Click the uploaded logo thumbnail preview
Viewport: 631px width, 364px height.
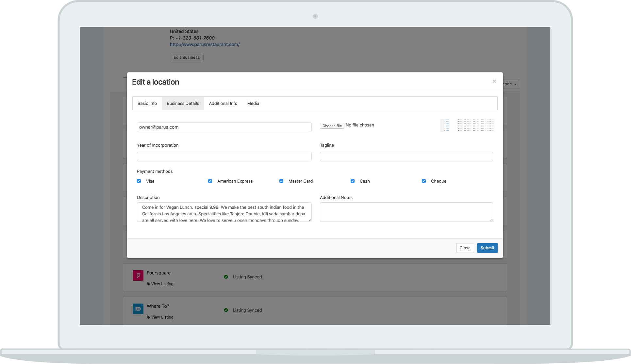pos(467,125)
